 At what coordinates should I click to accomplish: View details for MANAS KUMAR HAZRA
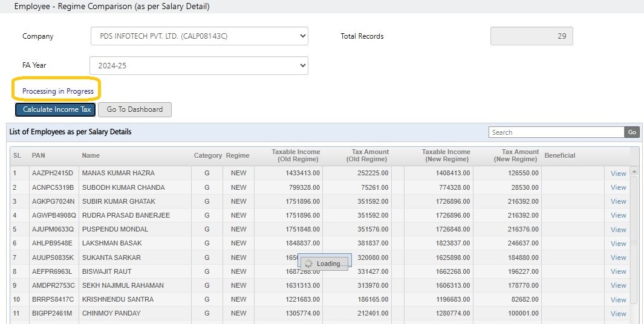point(618,173)
